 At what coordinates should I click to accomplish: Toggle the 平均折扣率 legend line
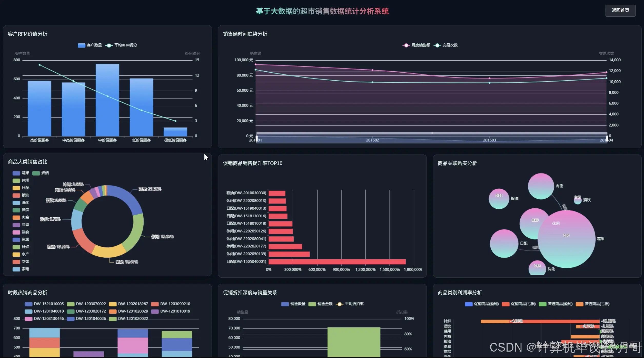pyautogui.click(x=339, y=304)
